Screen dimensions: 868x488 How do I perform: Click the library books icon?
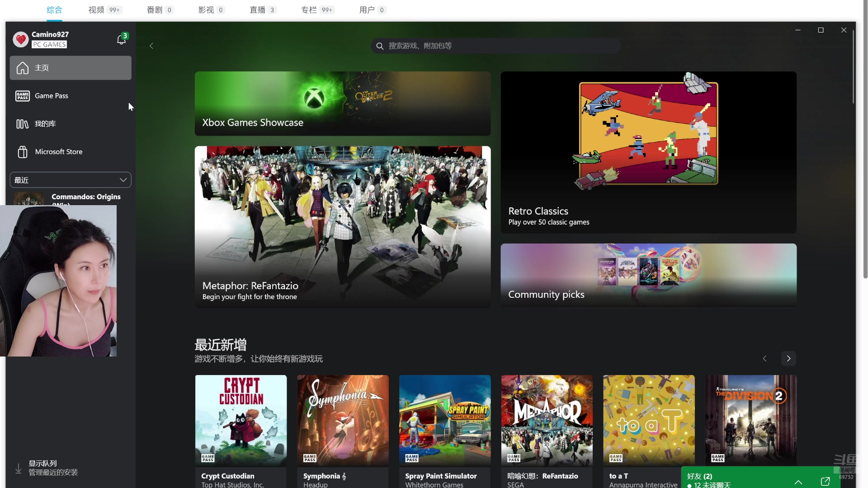pos(22,124)
